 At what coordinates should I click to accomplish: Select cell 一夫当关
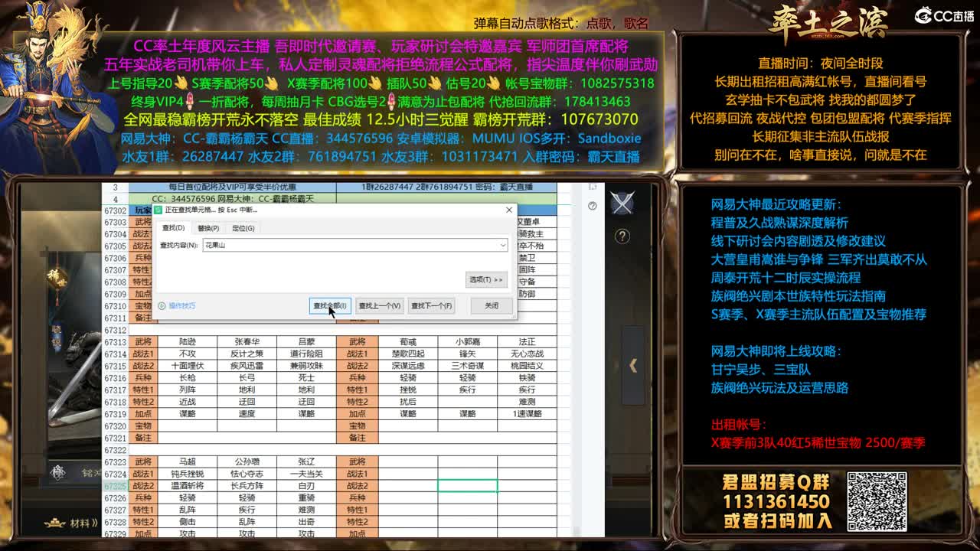[306, 474]
